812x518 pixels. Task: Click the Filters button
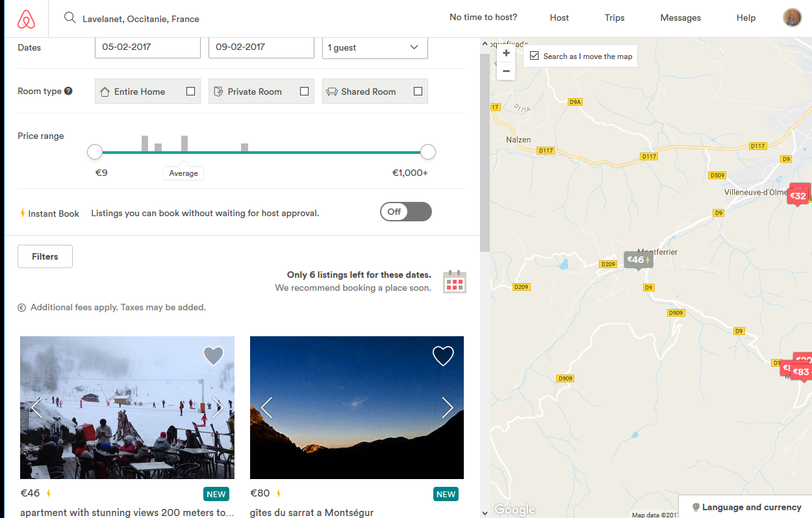pos(45,256)
